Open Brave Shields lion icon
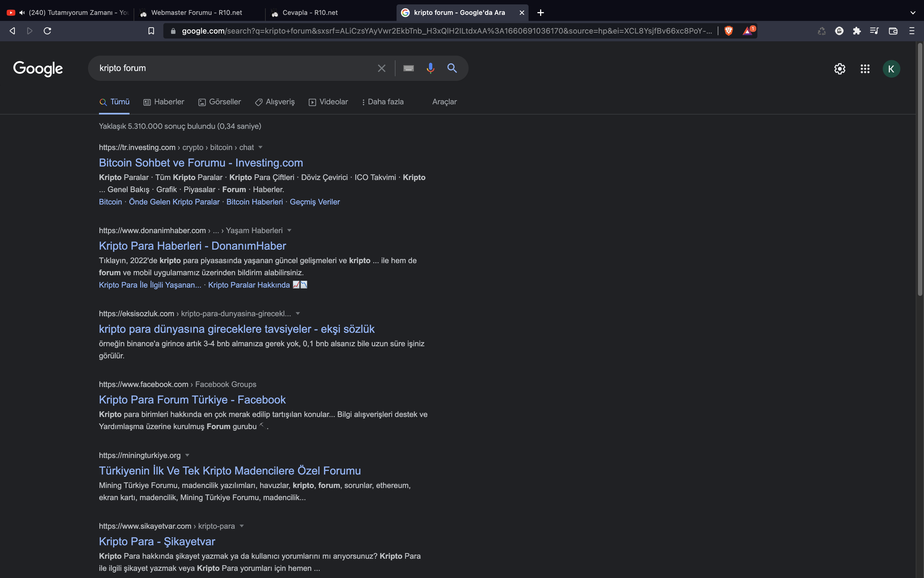This screenshot has width=924, height=578. 728,31
